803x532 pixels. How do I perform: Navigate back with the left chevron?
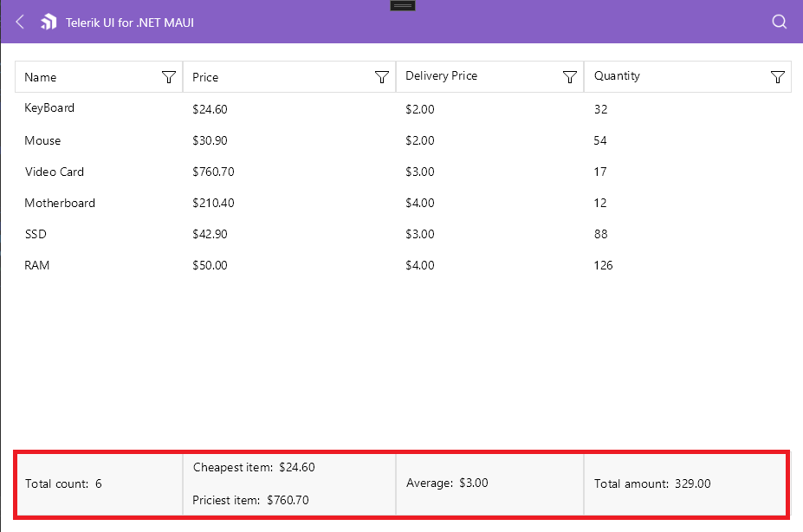coord(19,22)
